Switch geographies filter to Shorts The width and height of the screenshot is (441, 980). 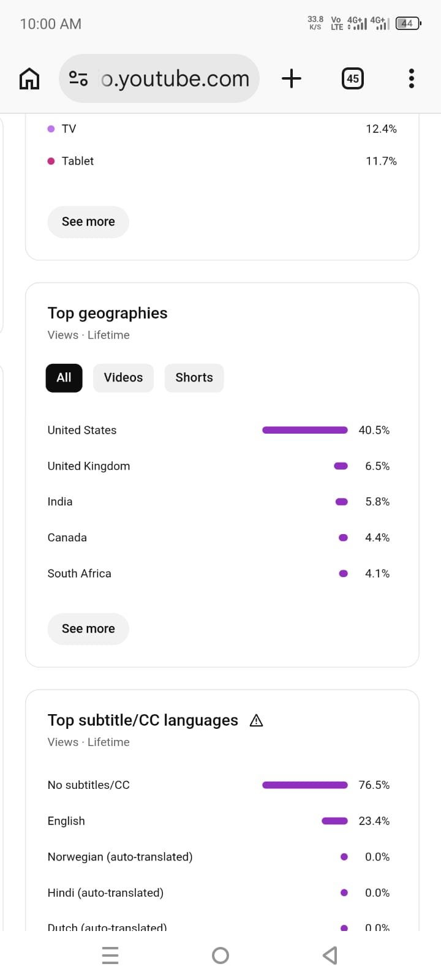[194, 378]
